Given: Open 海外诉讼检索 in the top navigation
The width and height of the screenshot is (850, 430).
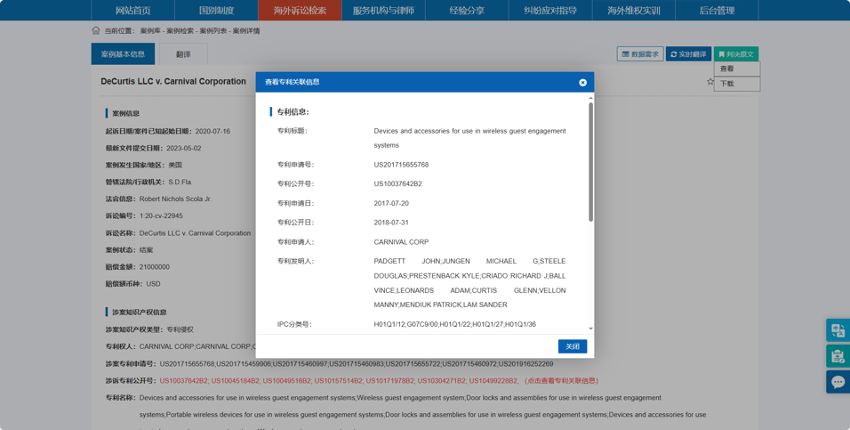Looking at the screenshot, I should coord(300,10).
